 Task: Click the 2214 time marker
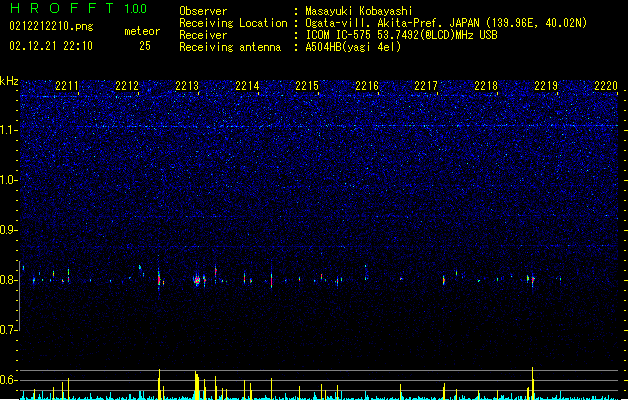coord(247,86)
